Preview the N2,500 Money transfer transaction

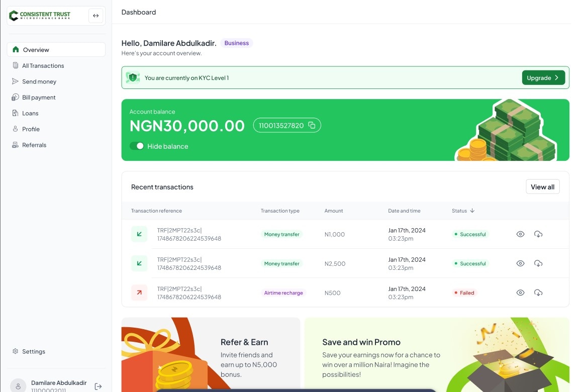[520, 263]
